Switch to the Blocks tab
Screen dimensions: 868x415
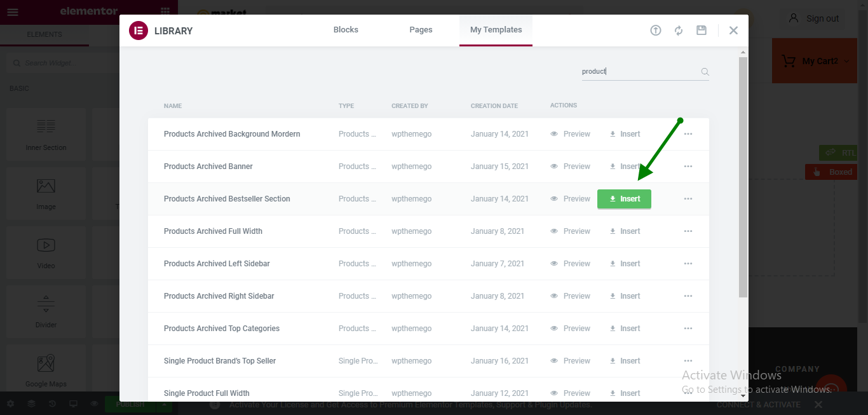click(x=346, y=30)
